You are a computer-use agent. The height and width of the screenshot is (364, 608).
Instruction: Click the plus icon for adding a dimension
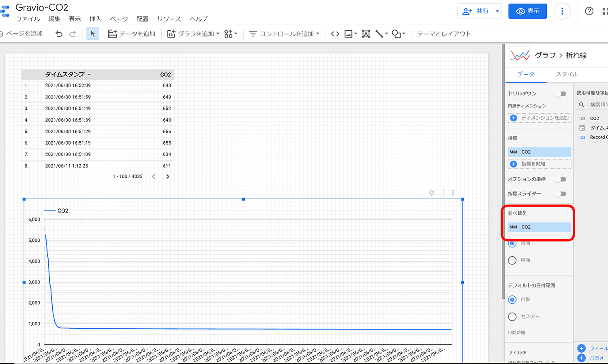[514, 118]
